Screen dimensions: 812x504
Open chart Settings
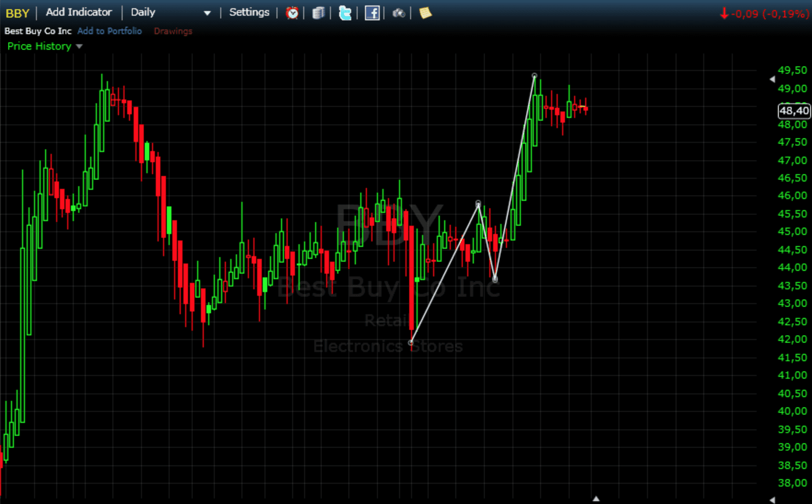point(249,12)
